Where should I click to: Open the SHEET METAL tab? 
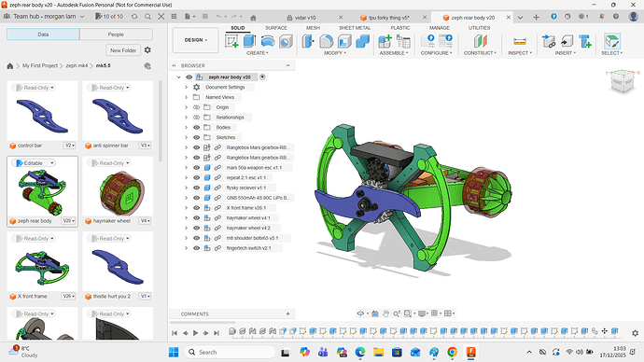click(355, 28)
